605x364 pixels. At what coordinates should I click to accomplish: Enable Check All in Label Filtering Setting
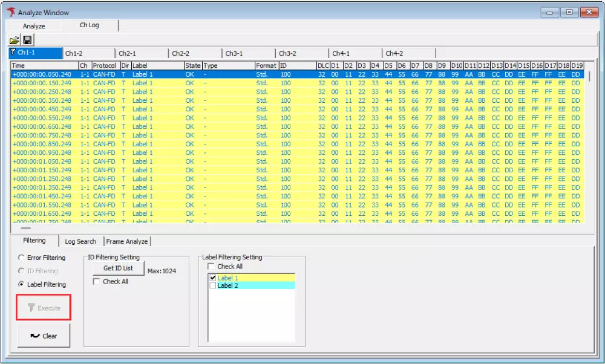pos(210,265)
